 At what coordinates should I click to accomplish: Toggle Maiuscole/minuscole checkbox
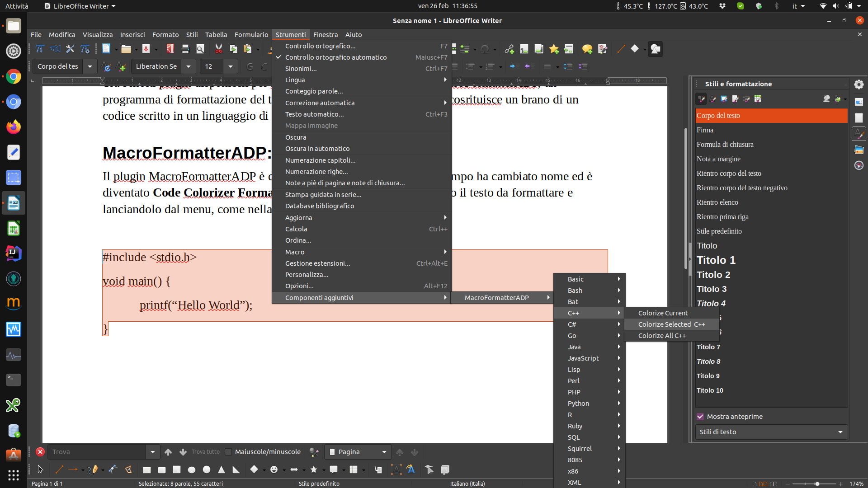coord(229,452)
